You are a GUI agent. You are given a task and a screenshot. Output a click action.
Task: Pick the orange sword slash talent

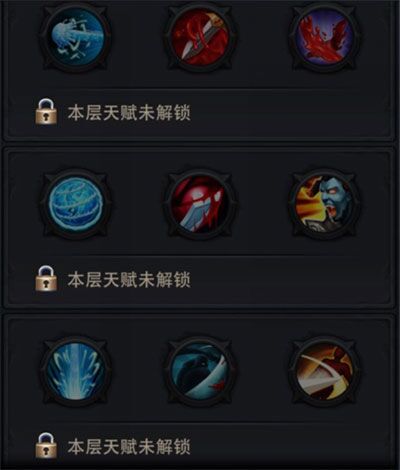324,371
